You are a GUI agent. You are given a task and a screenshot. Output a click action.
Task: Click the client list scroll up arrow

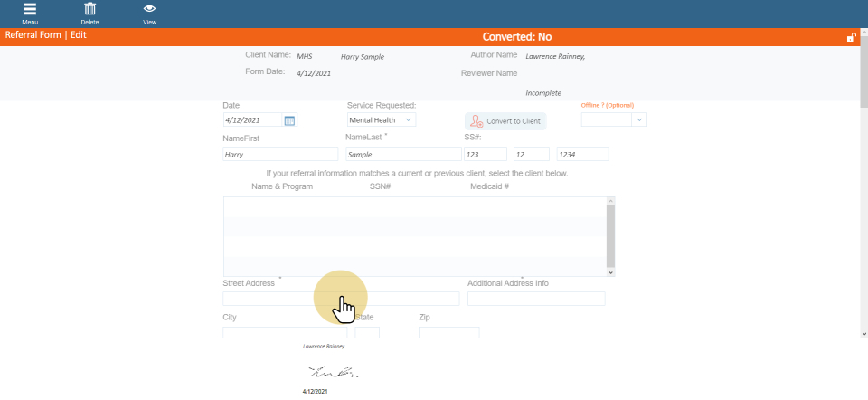(611, 201)
